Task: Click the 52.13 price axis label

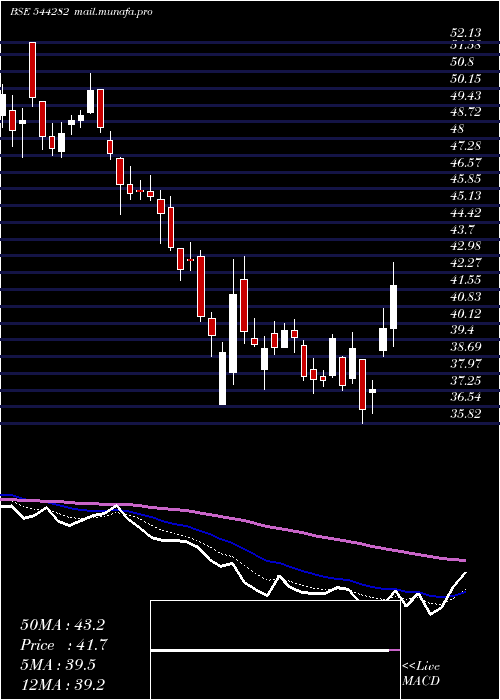Action: pos(466,33)
